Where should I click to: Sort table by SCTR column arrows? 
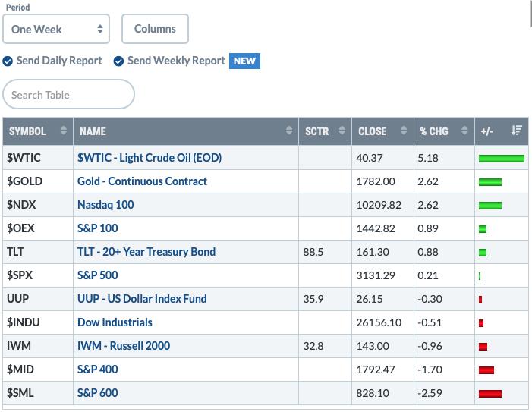pyautogui.click(x=342, y=131)
